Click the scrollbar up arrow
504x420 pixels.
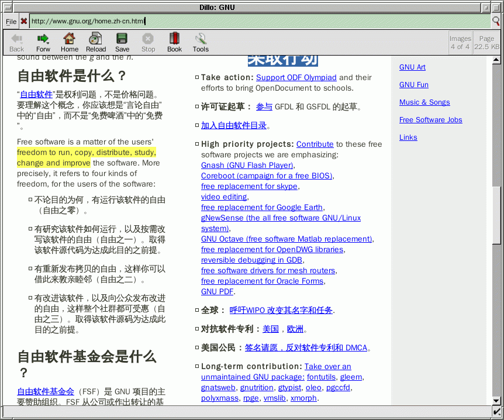tap(496, 60)
